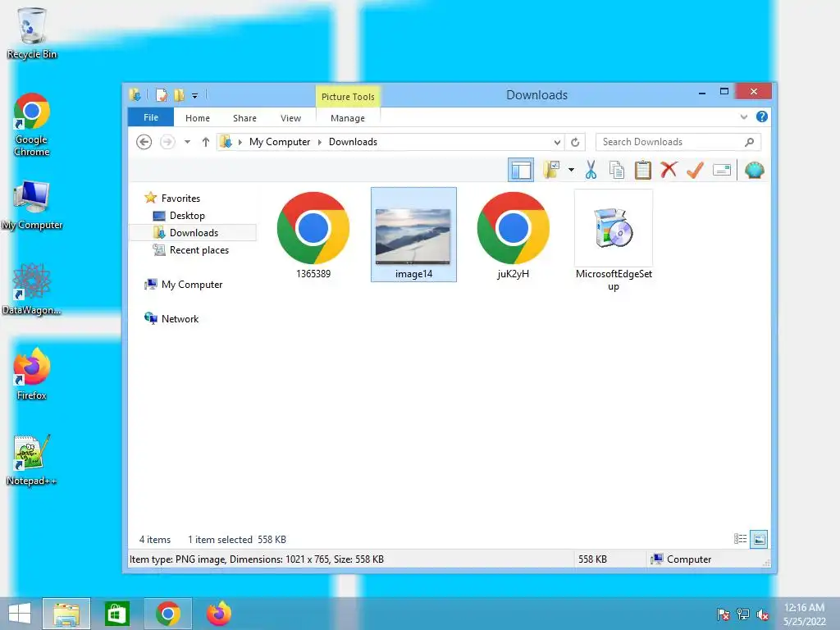Click the red X Delete icon

point(669,170)
